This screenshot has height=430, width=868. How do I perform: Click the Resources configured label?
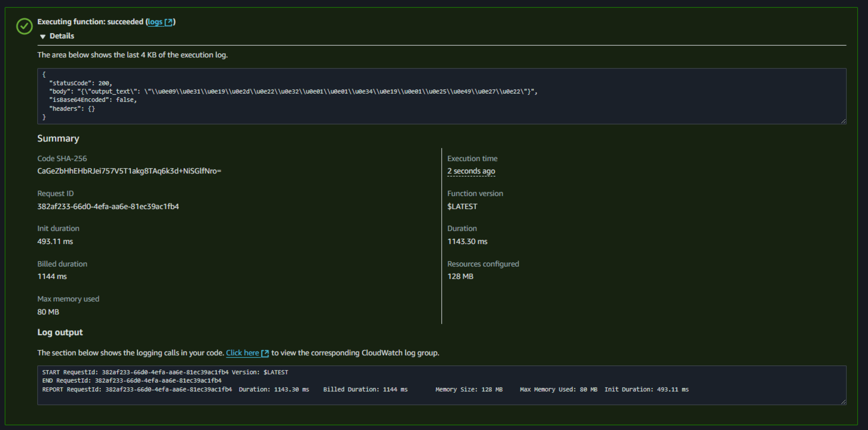483,264
